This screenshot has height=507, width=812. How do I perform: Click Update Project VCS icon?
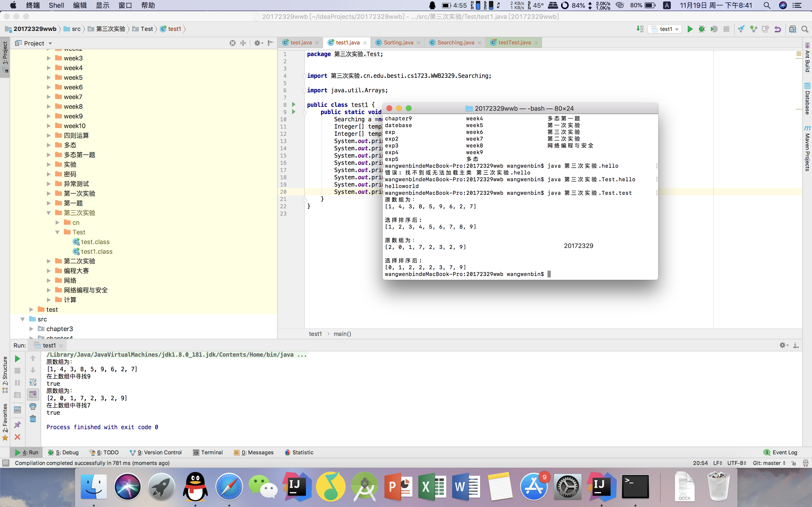click(x=741, y=29)
